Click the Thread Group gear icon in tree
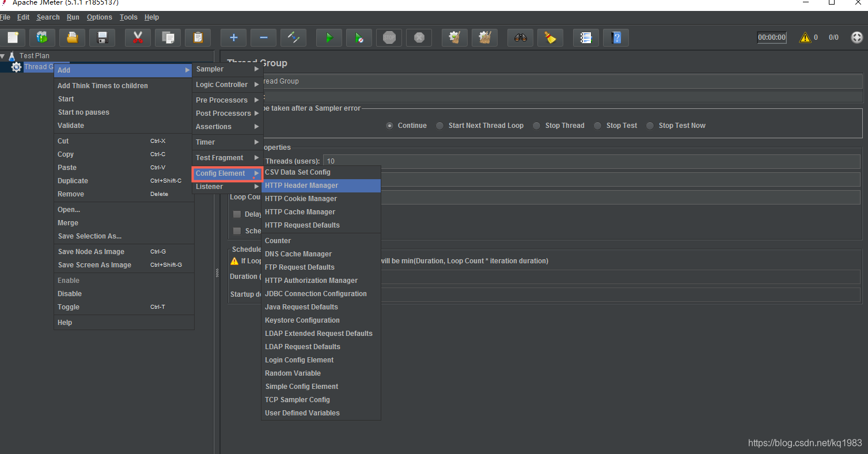Image resolution: width=868 pixels, height=454 pixels. pyautogui.click(x=16, y=67)
